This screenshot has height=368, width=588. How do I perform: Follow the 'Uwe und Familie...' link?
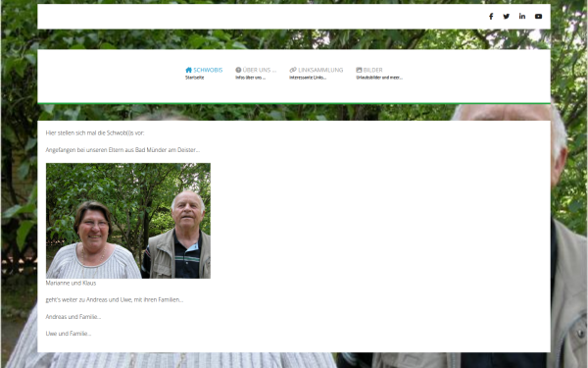[69, 334]
